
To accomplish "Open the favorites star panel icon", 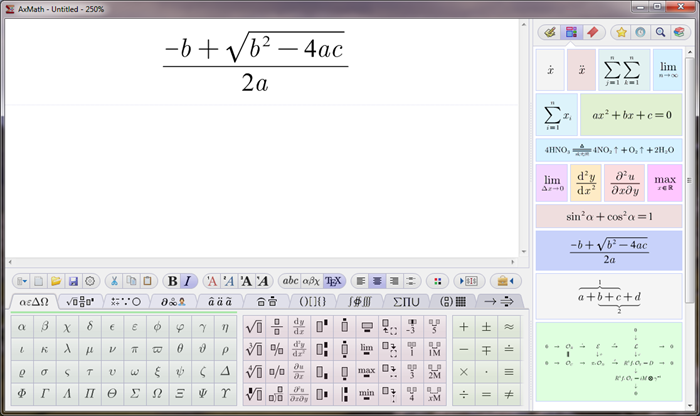I will coord(620,32).
